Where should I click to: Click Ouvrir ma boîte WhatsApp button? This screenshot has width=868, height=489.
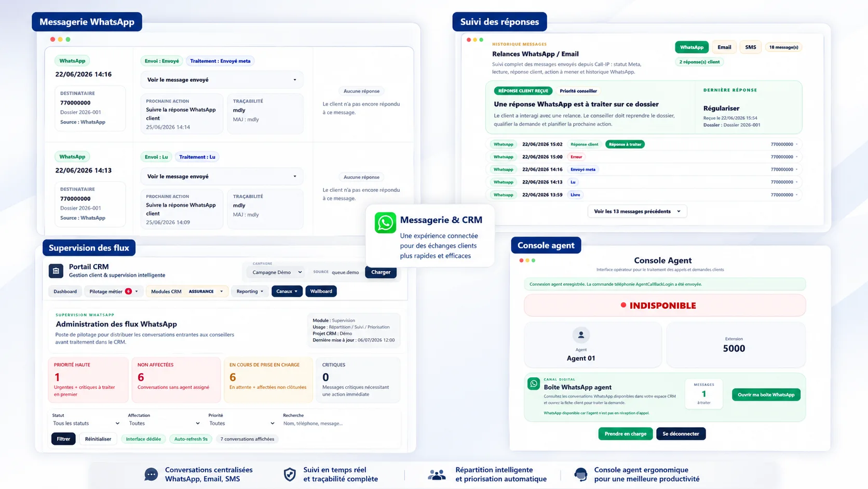(x=766, y=395)
